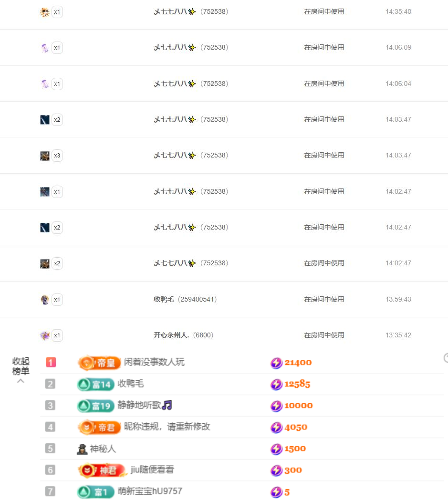Click the gift icon in the 14:35:40 row

pos(45,12)
